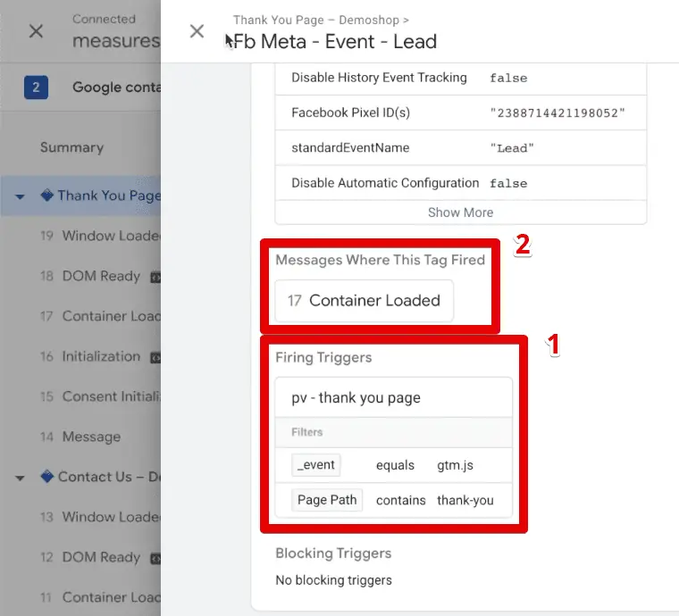Click the Facebook Pixel ID value

[x=557, y=112]
